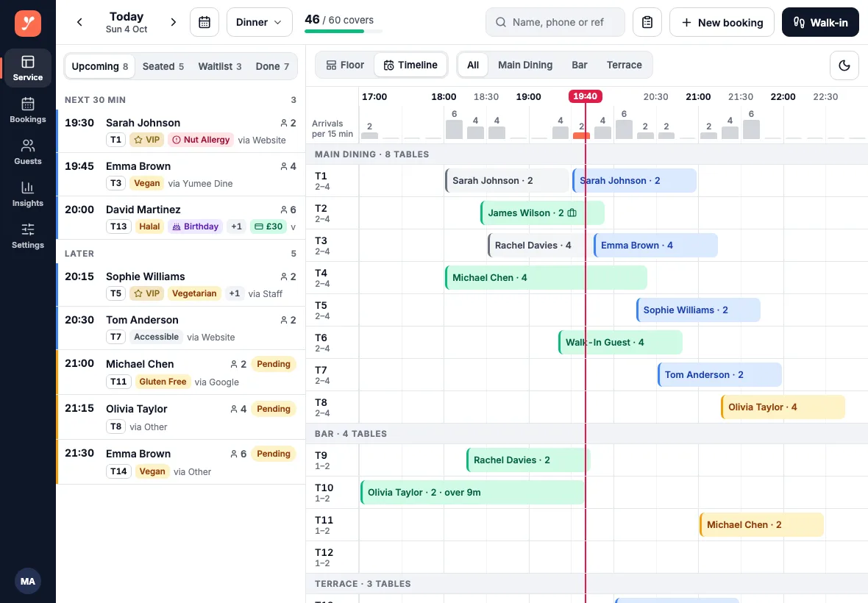The width and height of the screenshot is (868, 603).
Task: Open the clipboard notes icon
Action: point(647,22)
